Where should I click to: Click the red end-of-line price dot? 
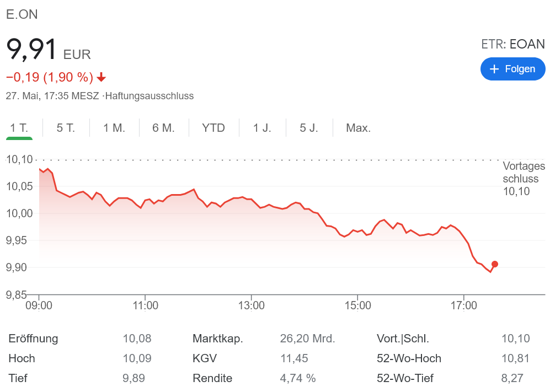point(495,264)
